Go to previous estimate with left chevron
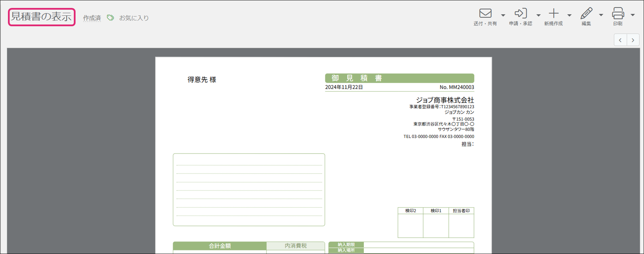644x254 pixels. [620, 40]
